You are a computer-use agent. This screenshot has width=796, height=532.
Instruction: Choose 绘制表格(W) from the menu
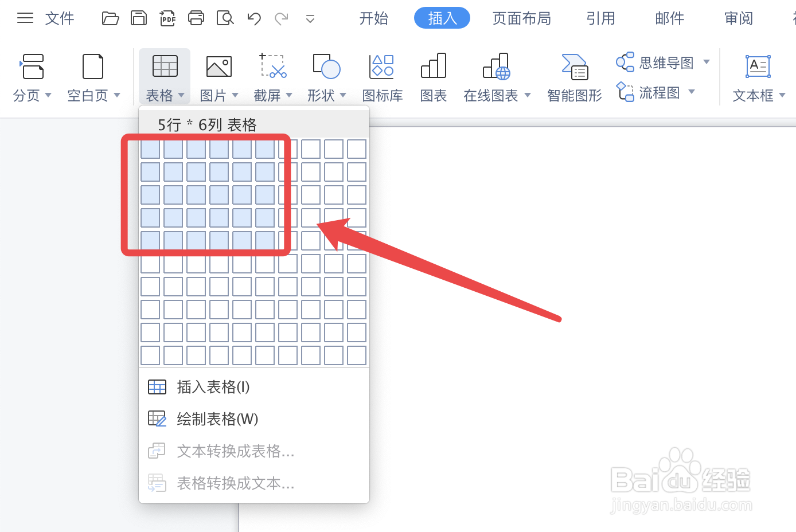254,419
